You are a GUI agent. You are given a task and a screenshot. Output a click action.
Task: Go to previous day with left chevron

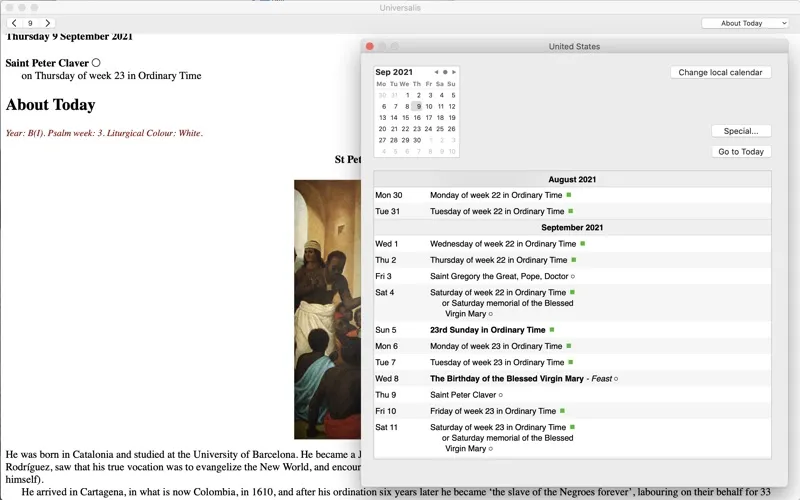pos(14,23)
